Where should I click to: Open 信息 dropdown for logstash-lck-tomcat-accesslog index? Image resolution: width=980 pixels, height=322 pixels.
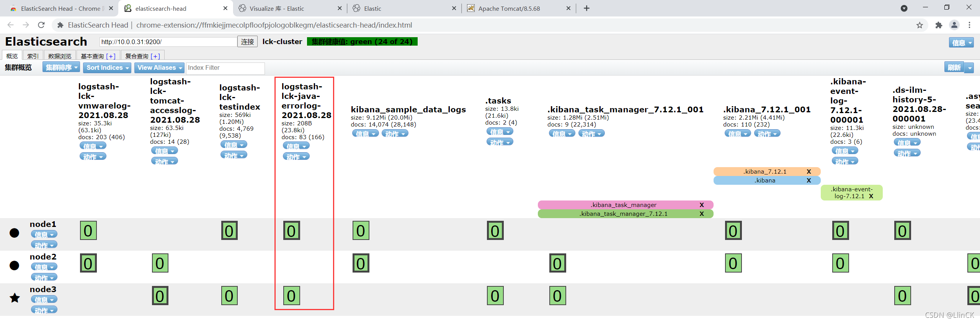tap(165, 151)
